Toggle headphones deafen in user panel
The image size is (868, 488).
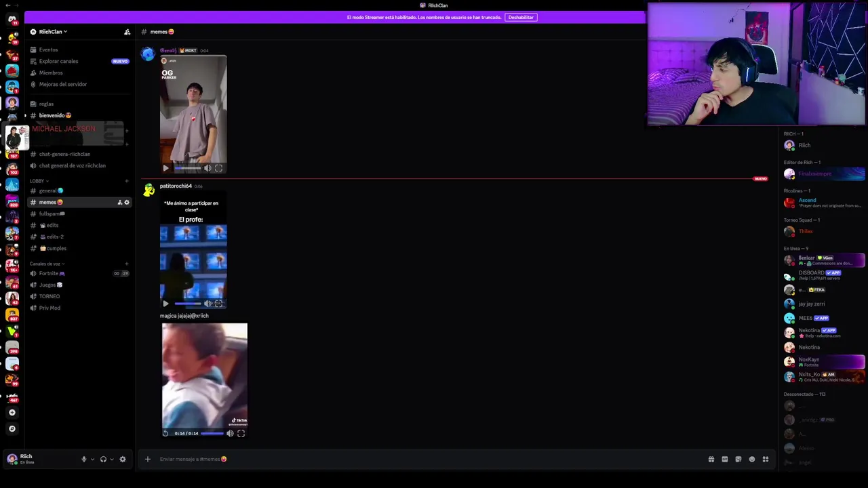coord(103,459)
